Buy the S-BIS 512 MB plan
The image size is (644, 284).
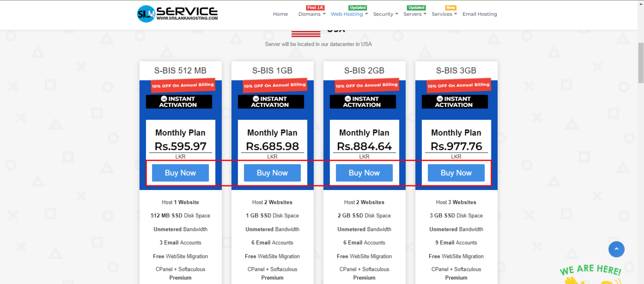point(180,173)
